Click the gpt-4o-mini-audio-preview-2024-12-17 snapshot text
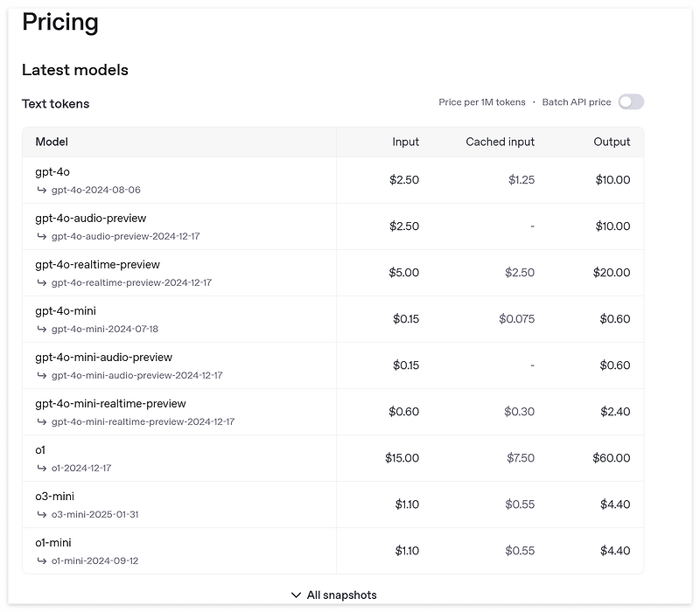The height and width of the screenshot is (612, 700). [136, 376]
